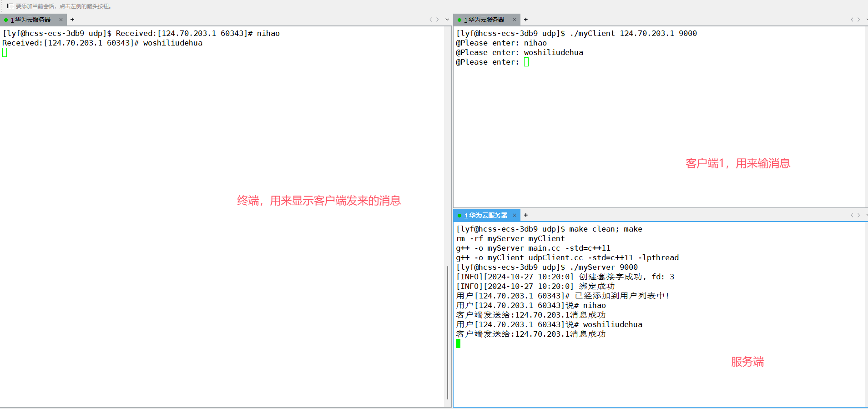This screenshot has width=868, height=409.
Task: Click the 'Received:[124.70.203.1 60343]# woshiliudehua' line
Action: pos(102,43)
